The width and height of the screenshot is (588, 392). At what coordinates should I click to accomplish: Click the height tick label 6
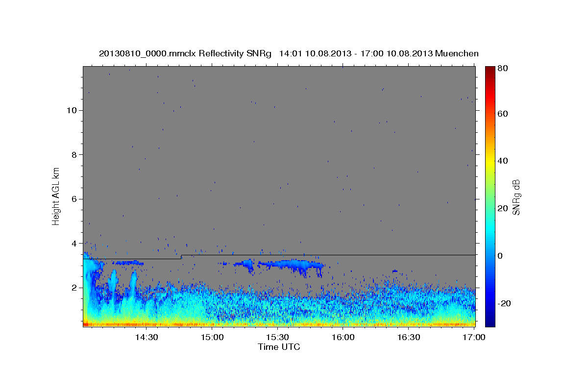[73, 199]
